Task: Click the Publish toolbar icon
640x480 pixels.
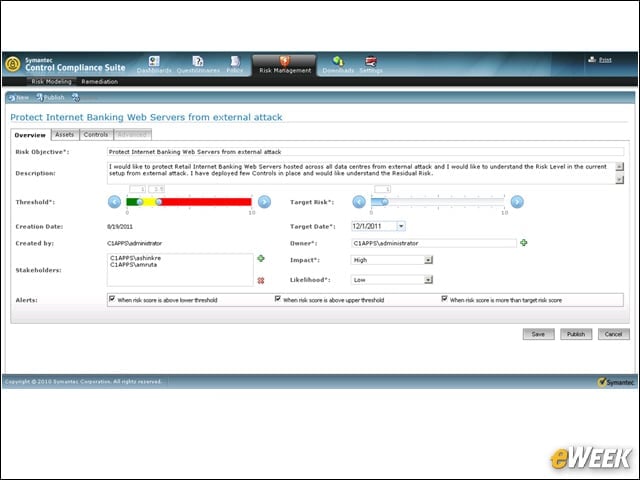Action: click(x=39, y=97)
